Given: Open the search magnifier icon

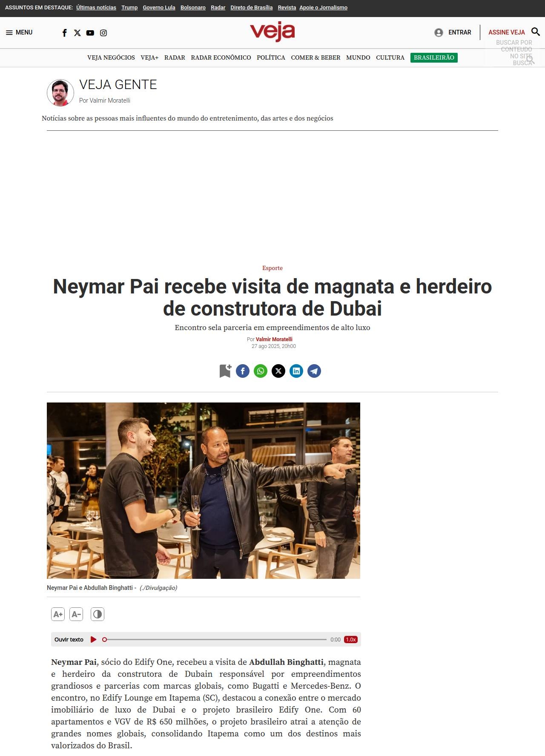Looking at the screenshot, I should coord(536,32).
